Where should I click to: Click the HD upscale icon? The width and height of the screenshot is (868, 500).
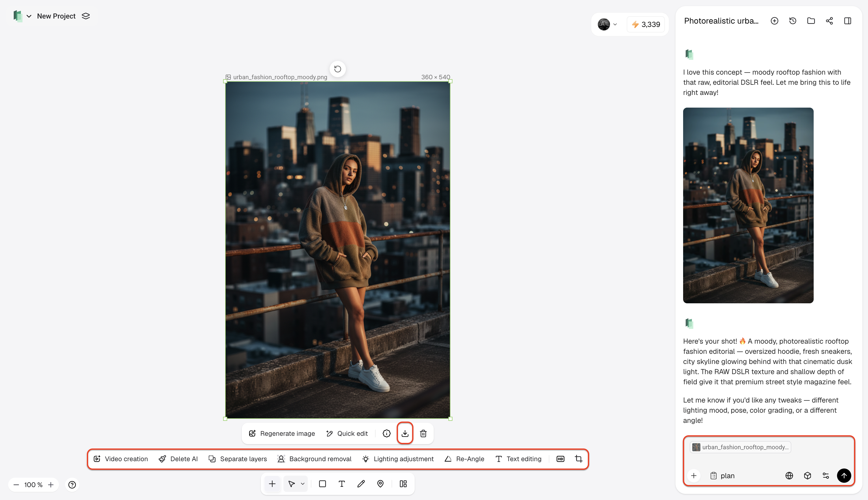point(560,459)
